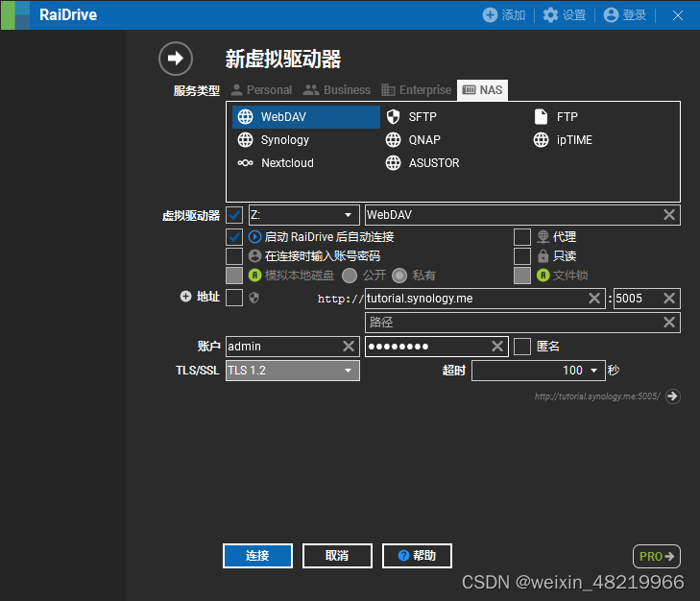This screenshot has height=601, width=700.
Task: Clear the 路径 path field
Action: pyautogui.click(x=668, y=323)
